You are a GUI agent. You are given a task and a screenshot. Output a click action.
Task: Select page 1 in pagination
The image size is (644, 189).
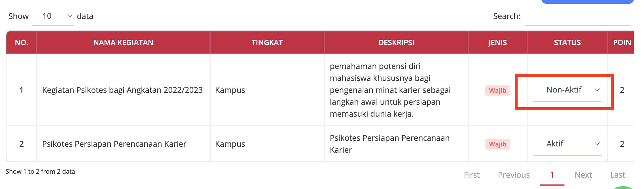click(552, 175)
